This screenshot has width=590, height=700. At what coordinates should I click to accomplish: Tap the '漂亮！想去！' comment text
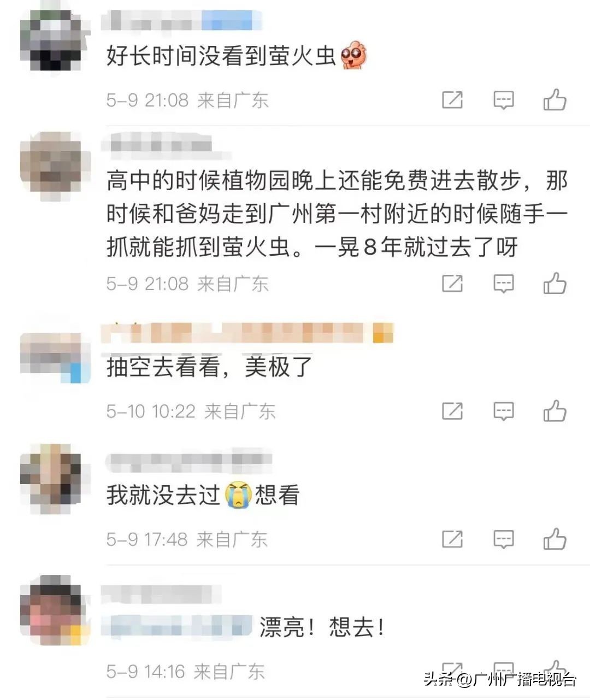point(322,627)
